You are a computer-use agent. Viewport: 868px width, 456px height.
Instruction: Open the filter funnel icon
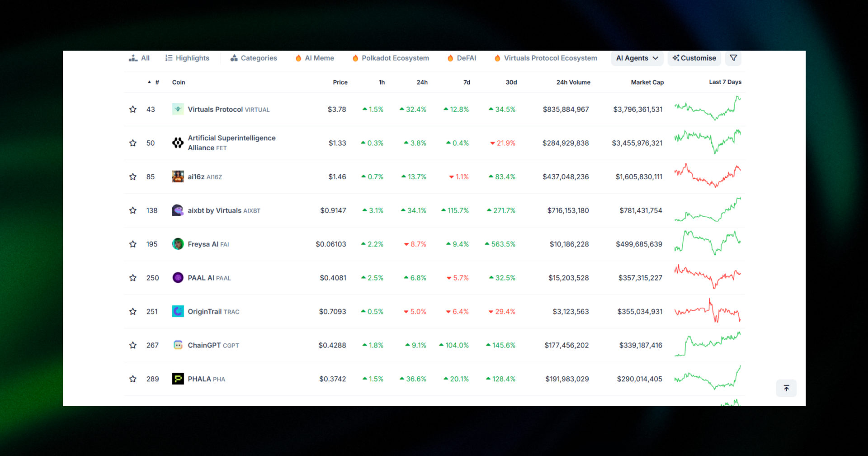733,58
